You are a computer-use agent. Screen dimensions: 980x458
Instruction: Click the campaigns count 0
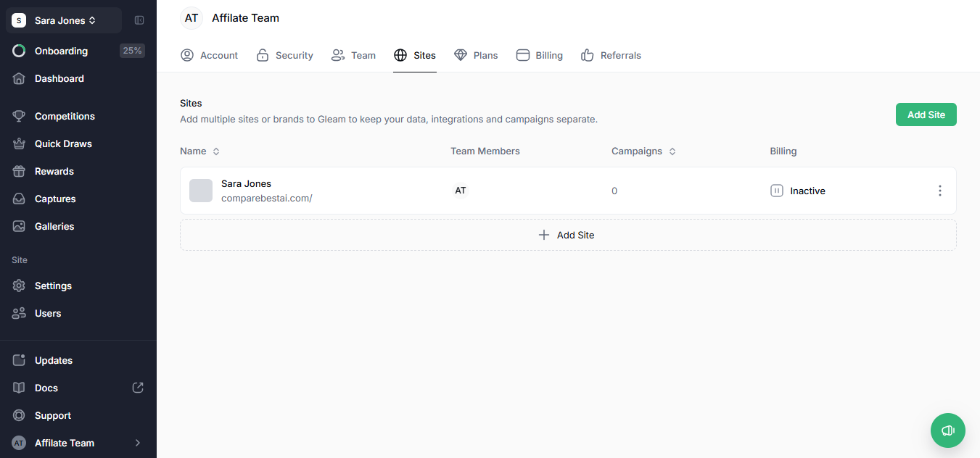coord(614,191)
